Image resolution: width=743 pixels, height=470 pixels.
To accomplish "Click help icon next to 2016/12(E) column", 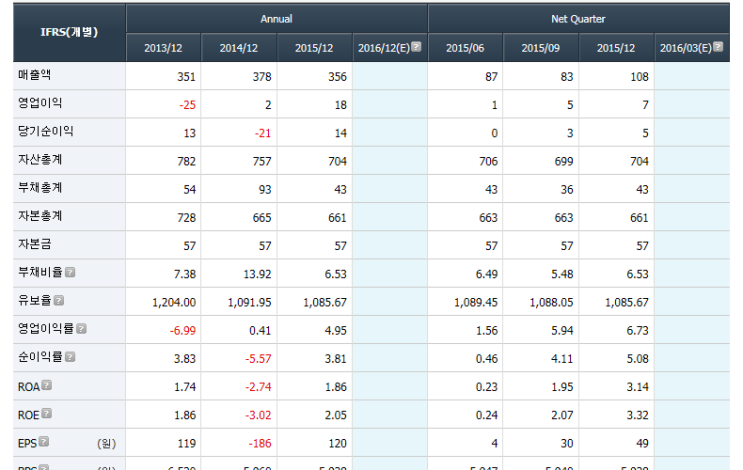I will (416, 46).
